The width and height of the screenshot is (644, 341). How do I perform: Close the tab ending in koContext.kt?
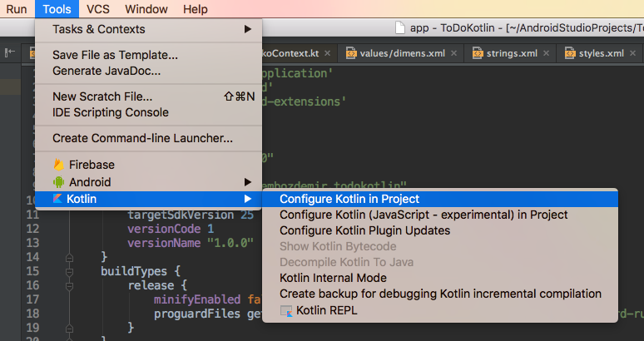pyautogui.click(x=327, y=53)
